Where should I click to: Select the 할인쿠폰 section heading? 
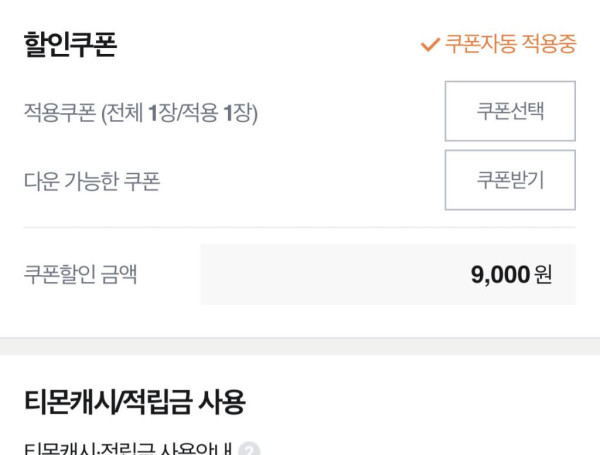[70, 45]
